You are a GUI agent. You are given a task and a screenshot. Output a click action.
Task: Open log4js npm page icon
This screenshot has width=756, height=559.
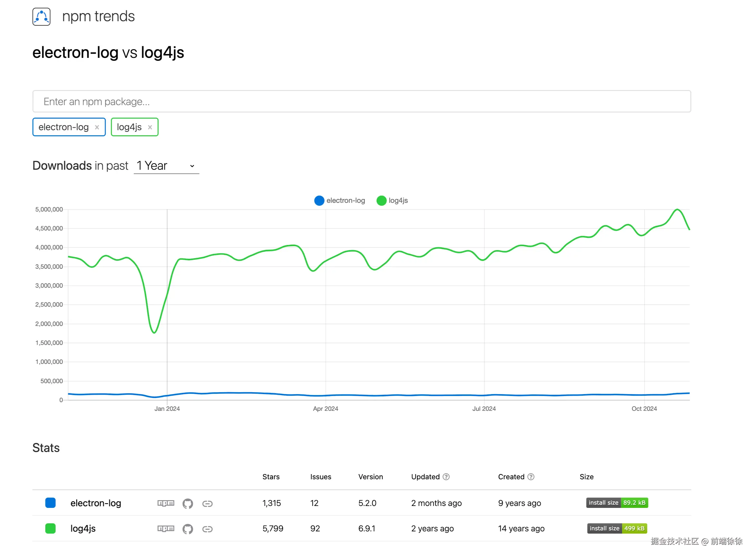(x=166, y=528)
